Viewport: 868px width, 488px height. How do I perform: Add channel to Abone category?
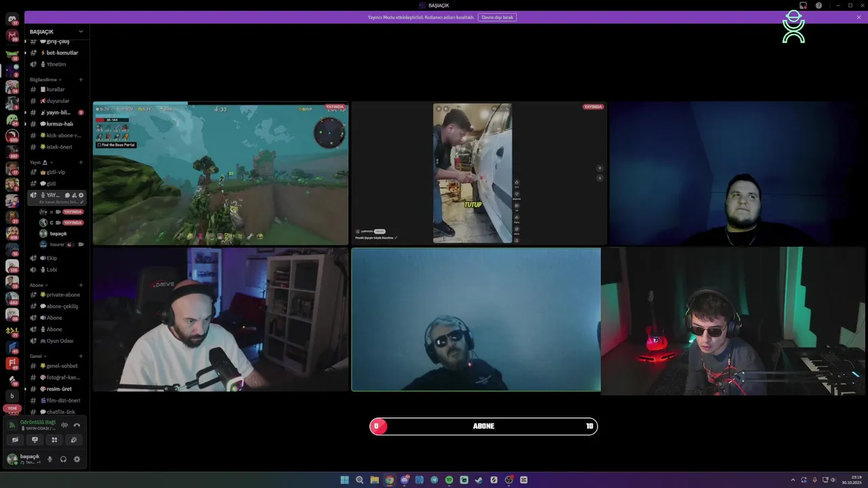click(x=81, y=285)
